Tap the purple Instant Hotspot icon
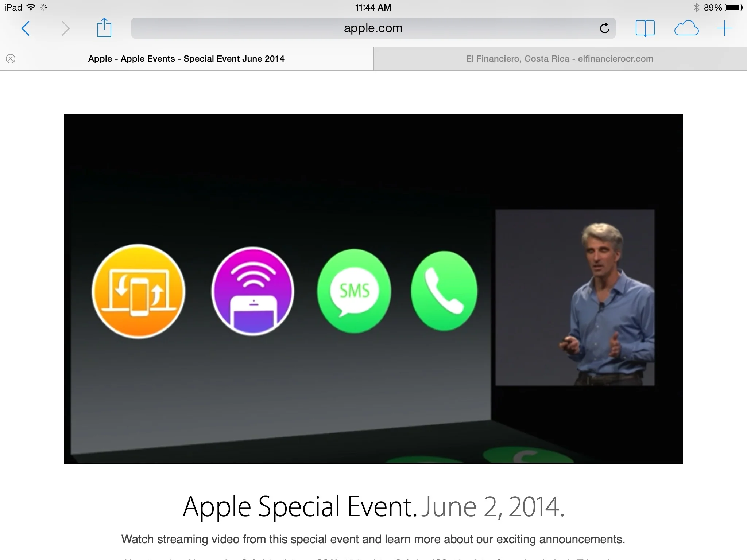The width and height of the screenshot is (747, 560). pyautogui.click(x=252, y=291)
